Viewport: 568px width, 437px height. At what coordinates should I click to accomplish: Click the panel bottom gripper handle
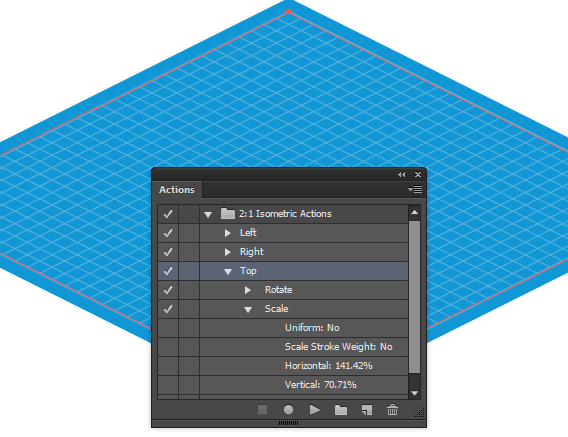pyautogui.click(x=288, y=423)
